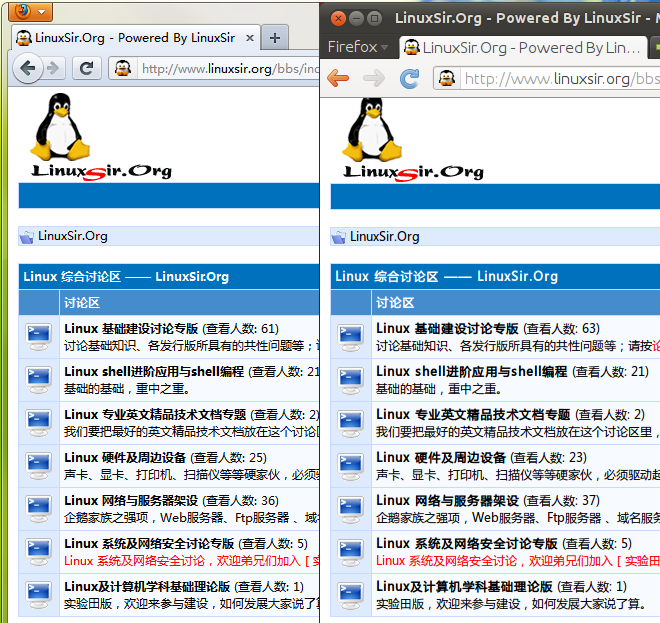This screenshot has width=660, height=623.
Task: Click the LinuxSir.Org penguin logo in right window
Action: [414, 139]
